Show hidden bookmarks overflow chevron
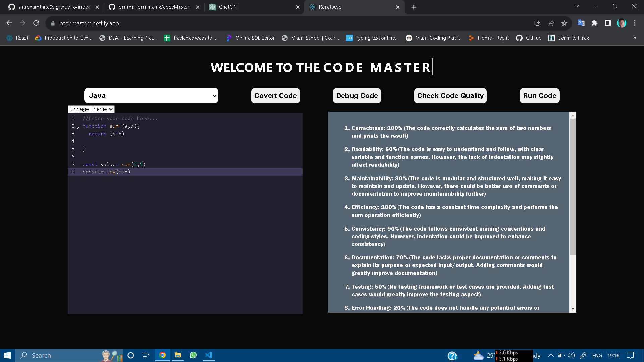This screenshot has width=644, height=362. [x=634, y=38]
